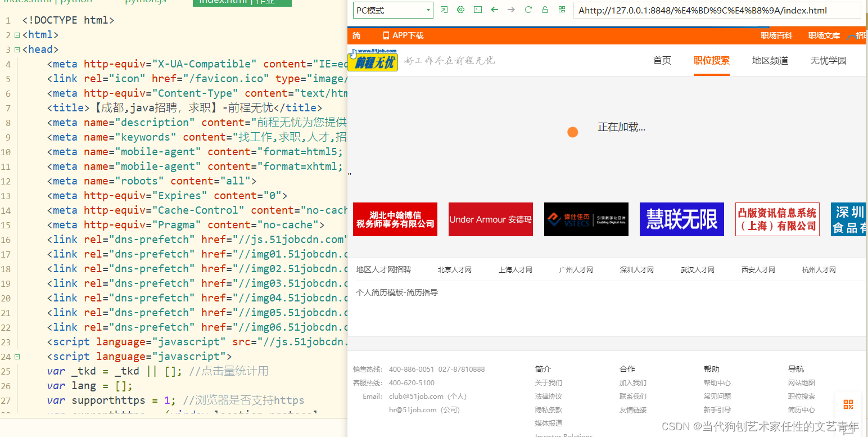Click the 'var supporthttps = 1;' code line
This screenshot has height=437, width=868.
click(175, 400)
